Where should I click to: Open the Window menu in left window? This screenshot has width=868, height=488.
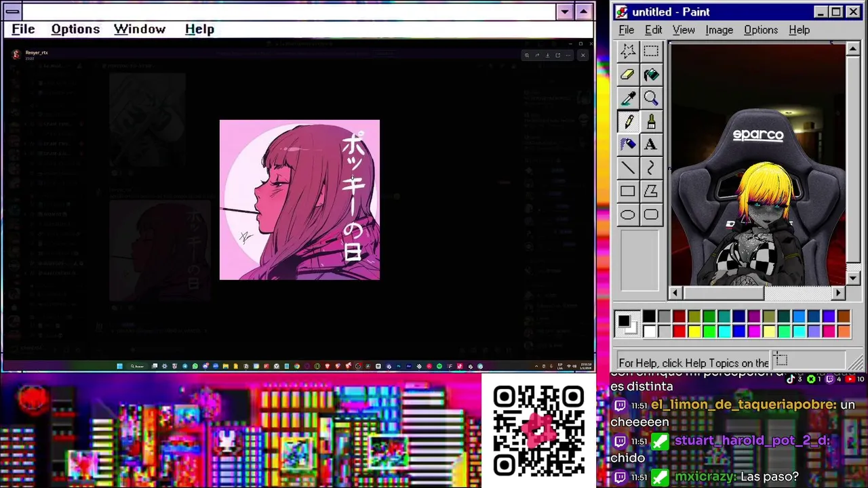coord(140,29)
